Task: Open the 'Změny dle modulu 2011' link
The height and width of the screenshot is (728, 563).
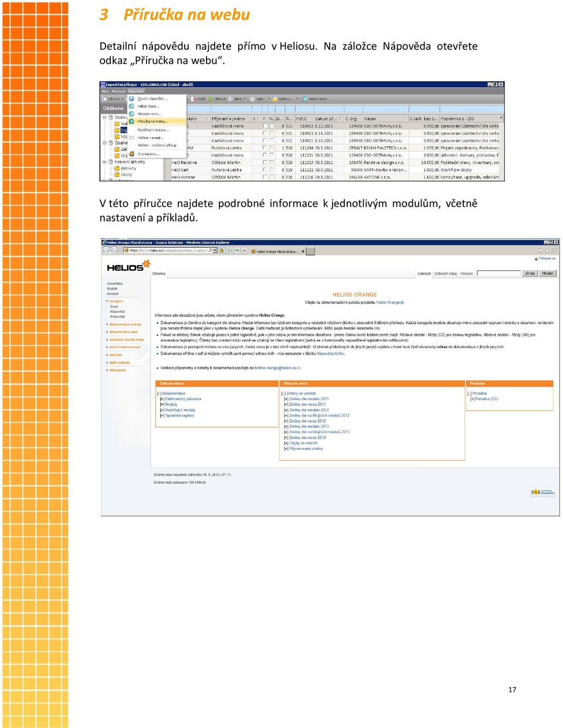Action: point(309,399)
